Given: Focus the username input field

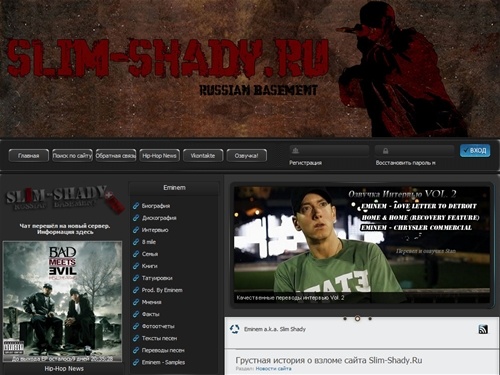Looking at the screenshot, I should [329, 151].
